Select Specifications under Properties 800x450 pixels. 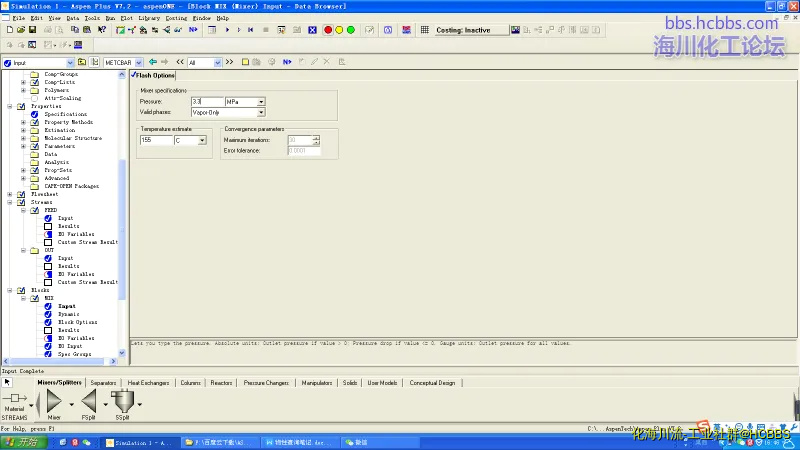click(65, 114)
